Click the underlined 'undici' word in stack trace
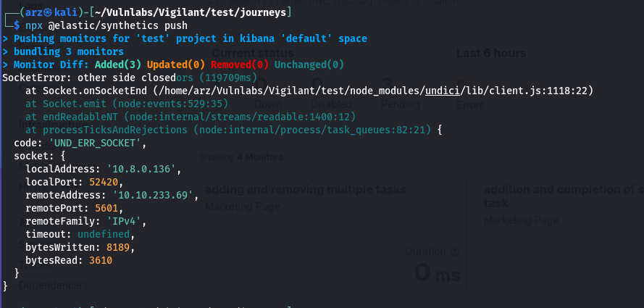The width and height of the screenshot is (644, 308). pyautogui.click(x=443, y=91)
